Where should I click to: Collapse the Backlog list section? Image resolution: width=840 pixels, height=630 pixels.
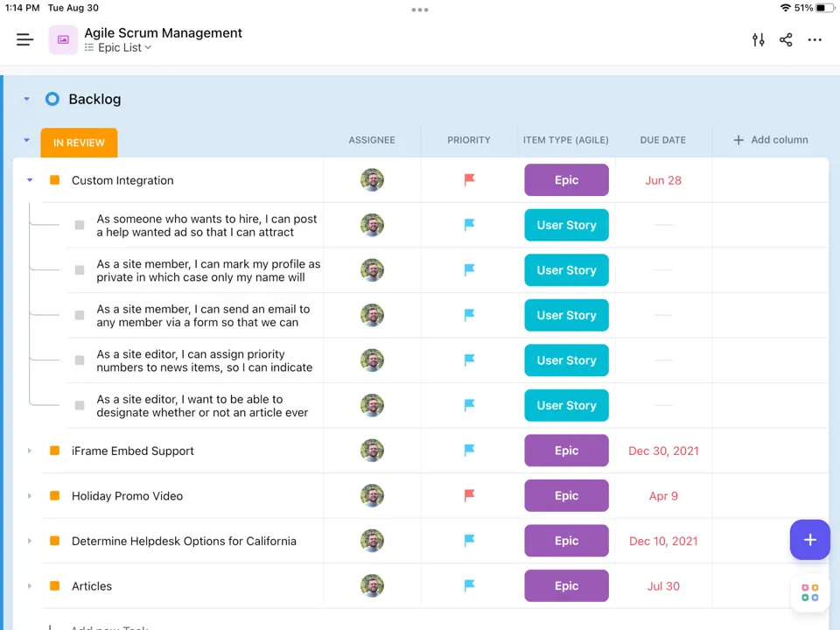(26, 100)
